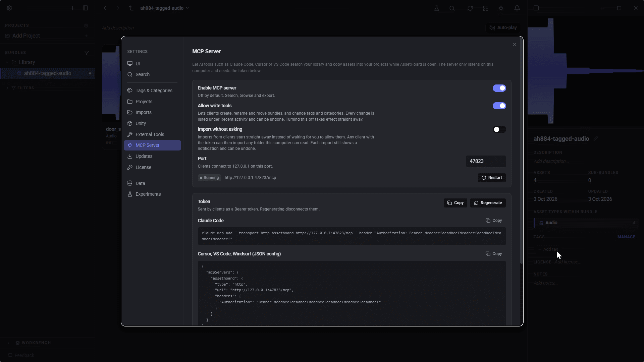
Task: Copy the token
Action: pyautogui.click(x=455, y=203)
